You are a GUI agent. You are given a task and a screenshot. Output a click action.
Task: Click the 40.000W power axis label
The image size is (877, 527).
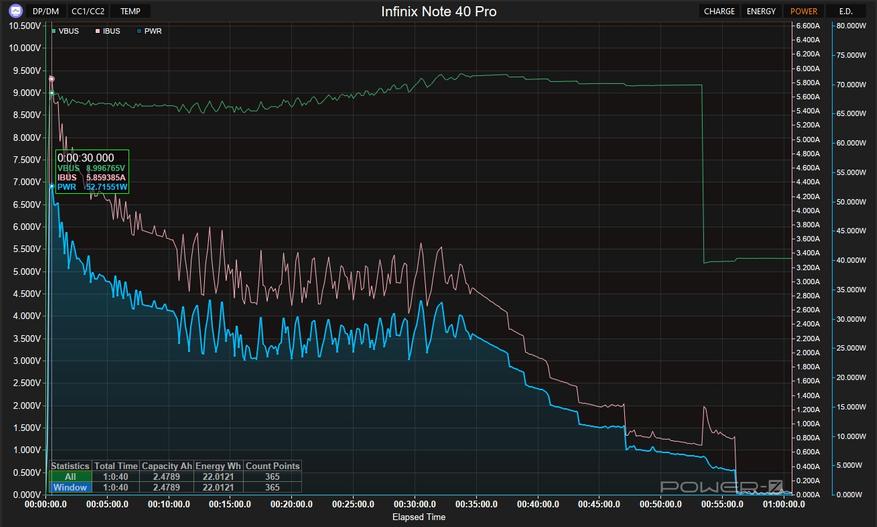point(851,260)
